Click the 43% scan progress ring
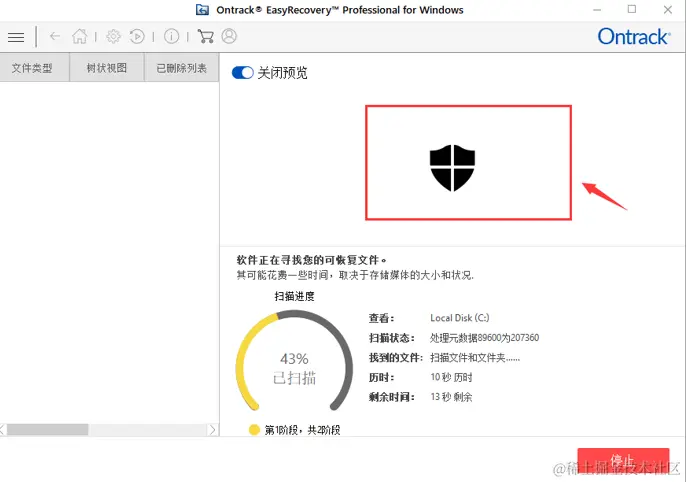This screenshot has height=482, width=686. click(294, 361)
